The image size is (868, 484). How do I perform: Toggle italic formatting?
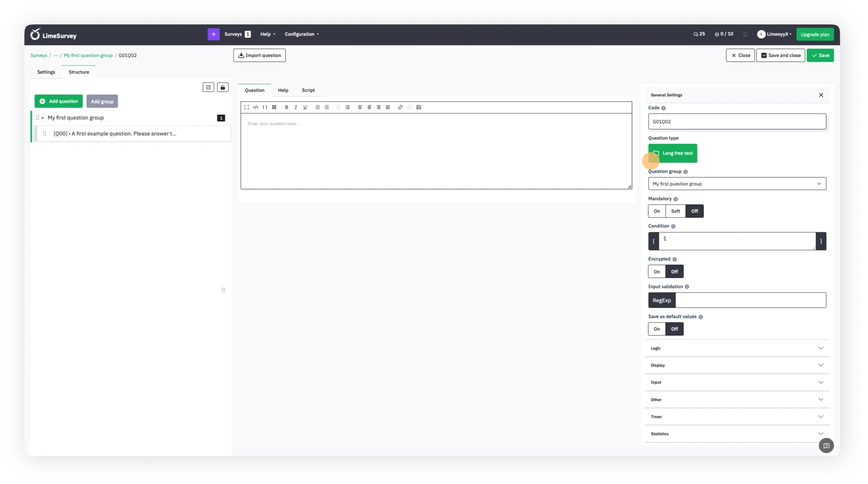(296, 107)
